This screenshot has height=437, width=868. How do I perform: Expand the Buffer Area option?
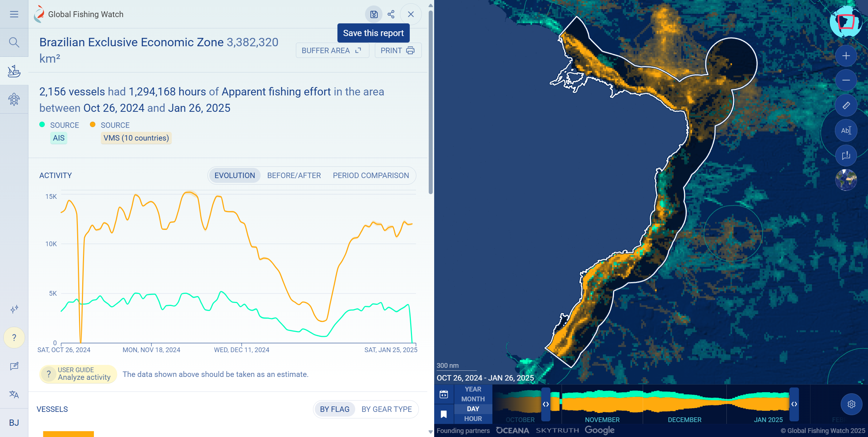[332, 51]
